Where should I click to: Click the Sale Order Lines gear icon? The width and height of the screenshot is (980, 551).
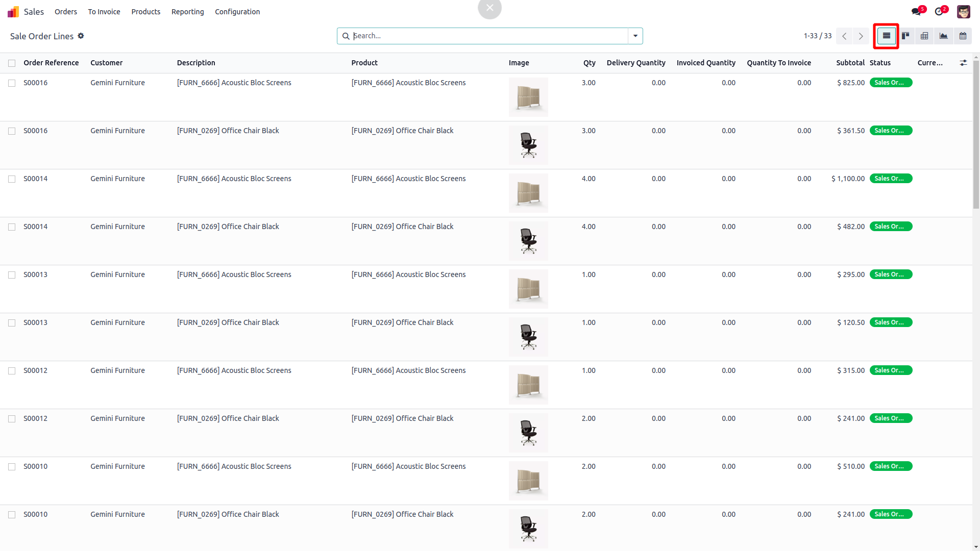pos(81,36)
